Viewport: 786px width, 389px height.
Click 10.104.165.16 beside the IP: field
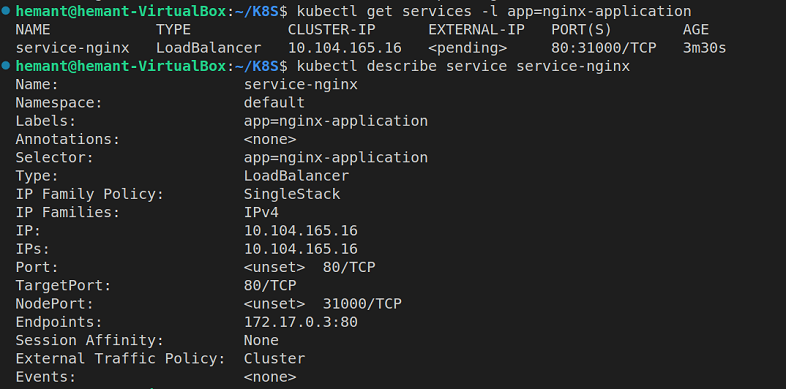click(301, 231)
